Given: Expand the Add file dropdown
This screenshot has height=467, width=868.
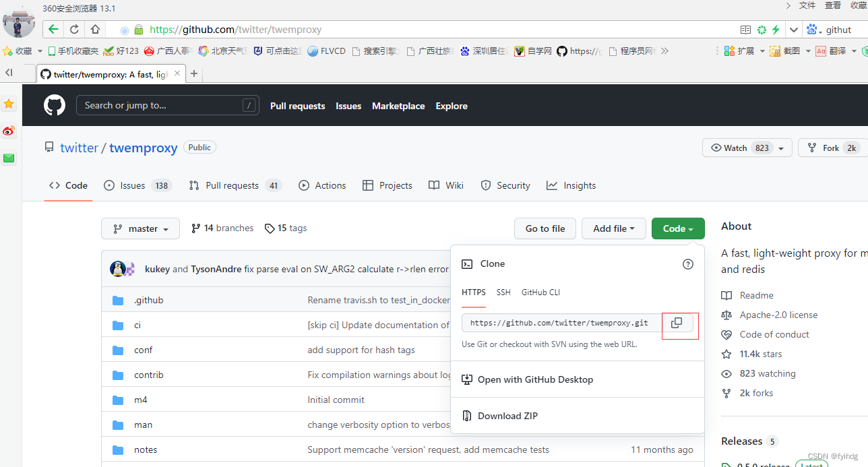Looking at the screenshot, I should tap(613, 228).
